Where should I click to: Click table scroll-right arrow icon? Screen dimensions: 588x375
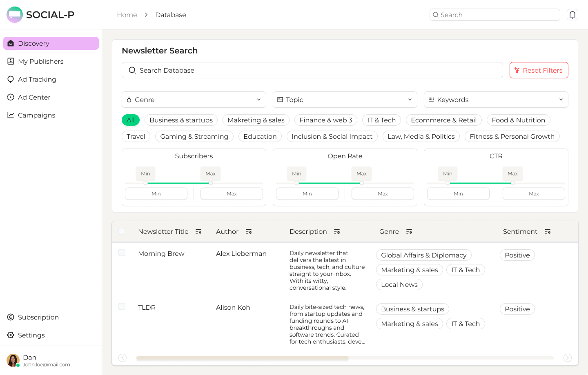(568, 358)
